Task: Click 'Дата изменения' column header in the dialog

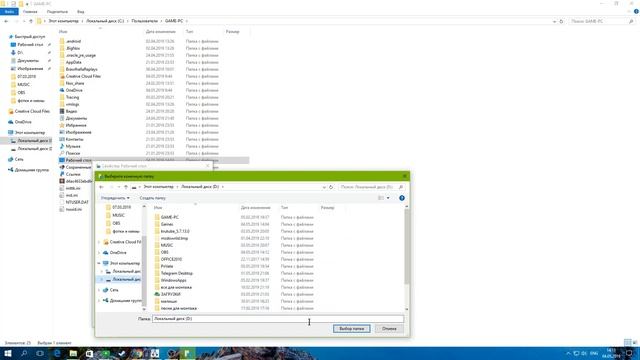Action: click(x=256, y=208)
